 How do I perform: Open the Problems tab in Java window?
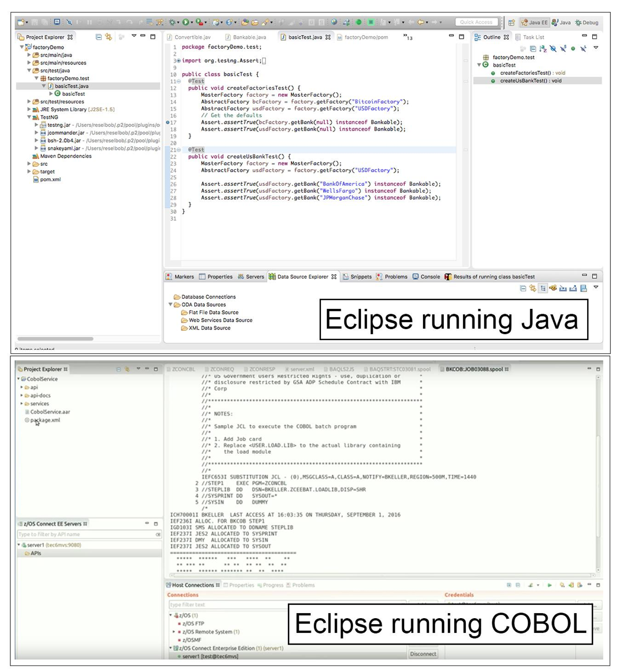(x=392, y=276)
